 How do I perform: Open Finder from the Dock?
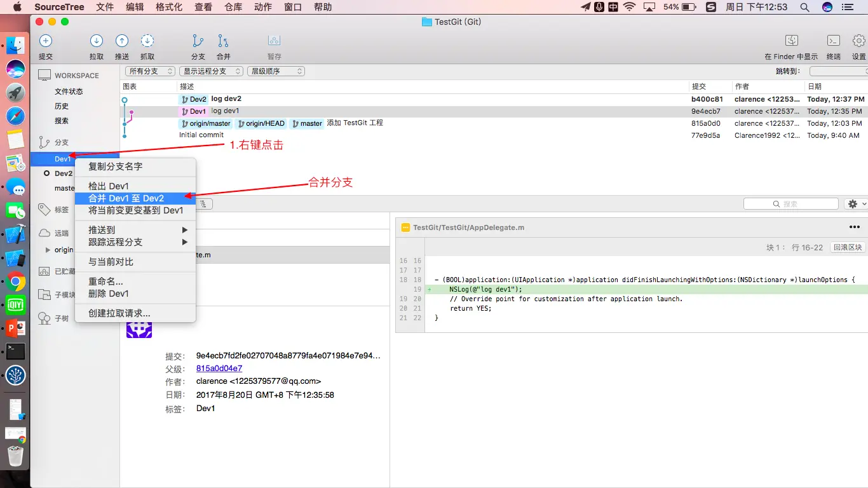[x=15, y=45]
